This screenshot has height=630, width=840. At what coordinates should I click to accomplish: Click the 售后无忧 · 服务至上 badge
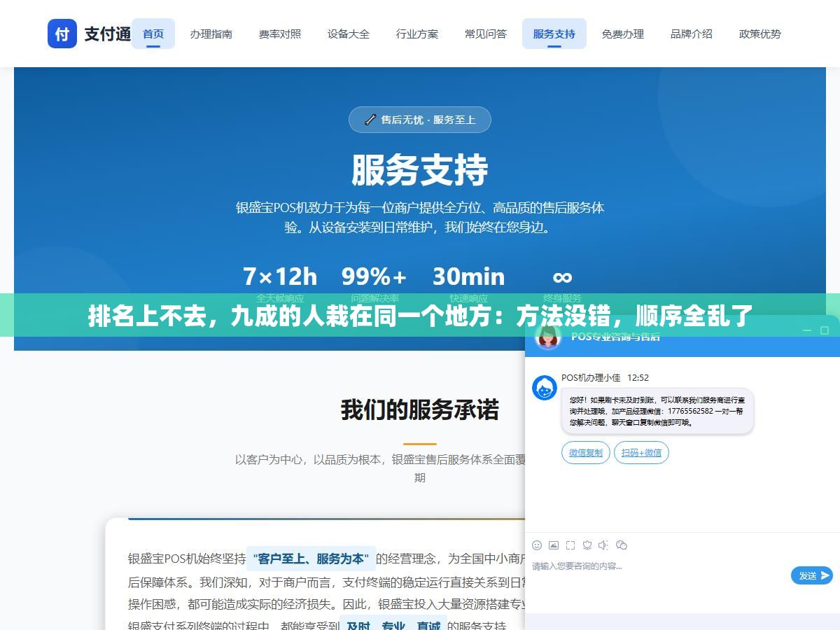click(x=420, y=120)
